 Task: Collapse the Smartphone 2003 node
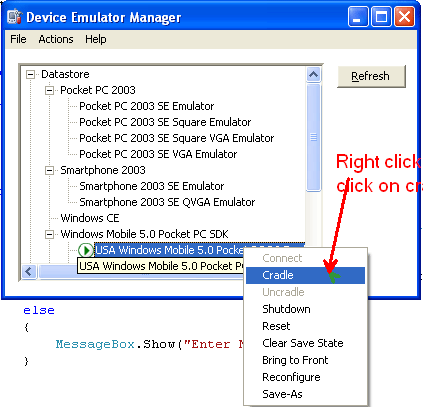(49, 170)
